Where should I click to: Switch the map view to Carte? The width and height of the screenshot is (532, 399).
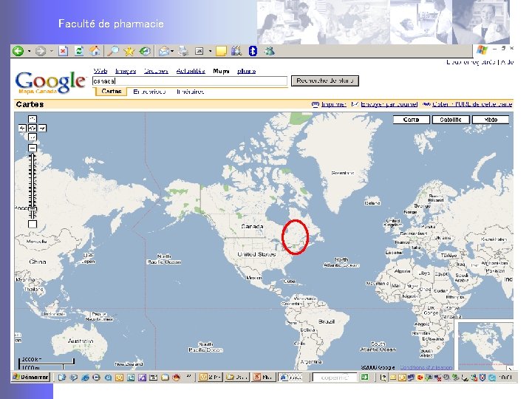[x=412, y=120]
